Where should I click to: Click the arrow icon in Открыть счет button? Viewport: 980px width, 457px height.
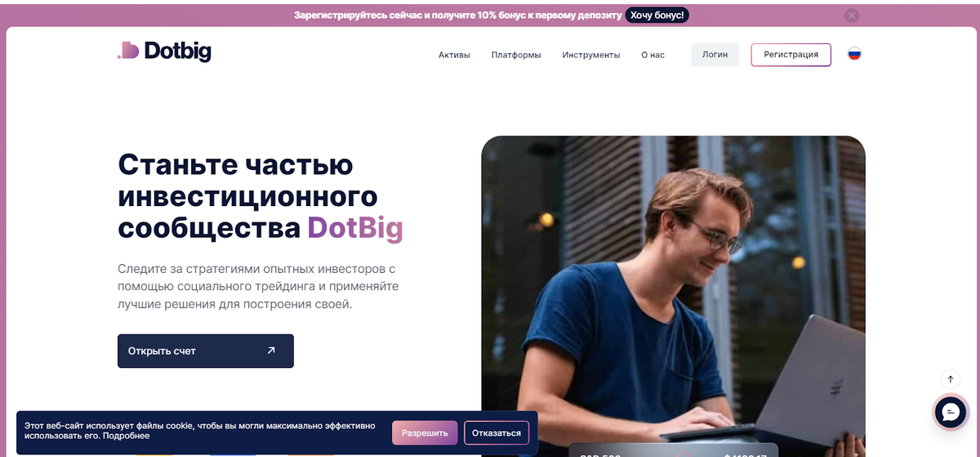[x=271, y=351]
